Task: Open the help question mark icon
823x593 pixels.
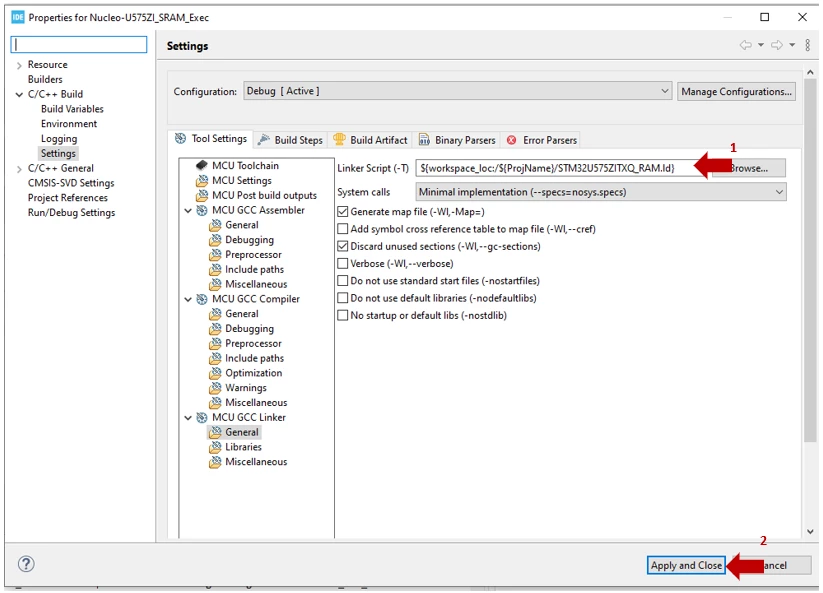Action: click(26, 564)
